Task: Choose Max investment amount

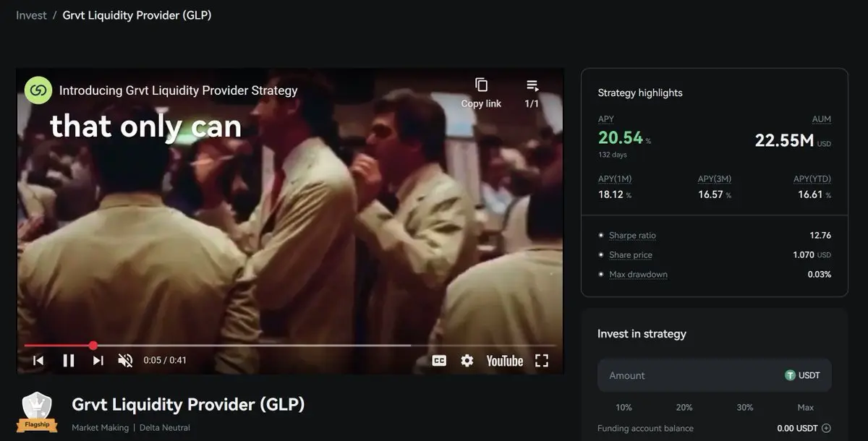Action: pyautogui.click(x=805, y=407)
